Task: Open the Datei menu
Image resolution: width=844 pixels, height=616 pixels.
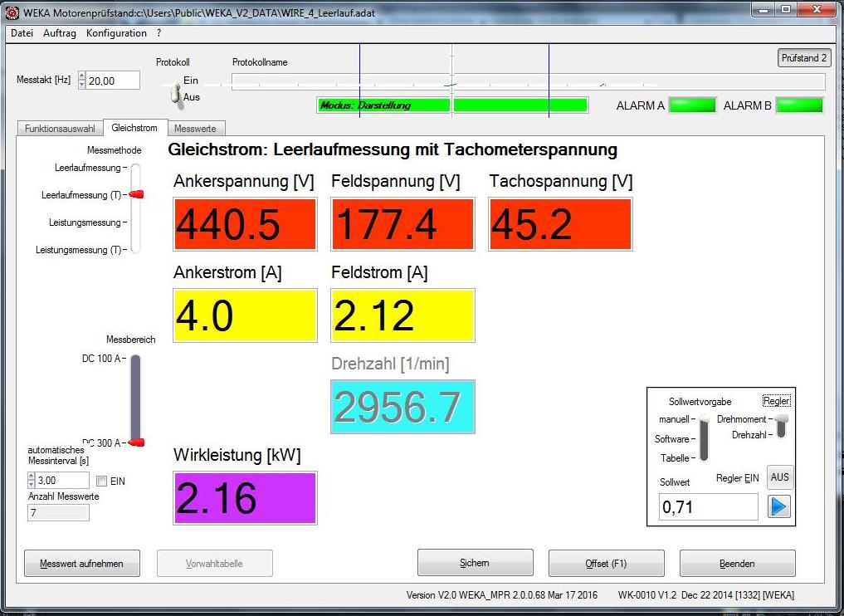Action: coord(22,33)
